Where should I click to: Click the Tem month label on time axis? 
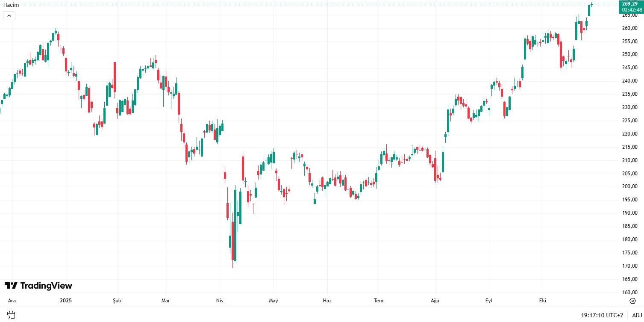pyautogui.click(x=379, y=301)
